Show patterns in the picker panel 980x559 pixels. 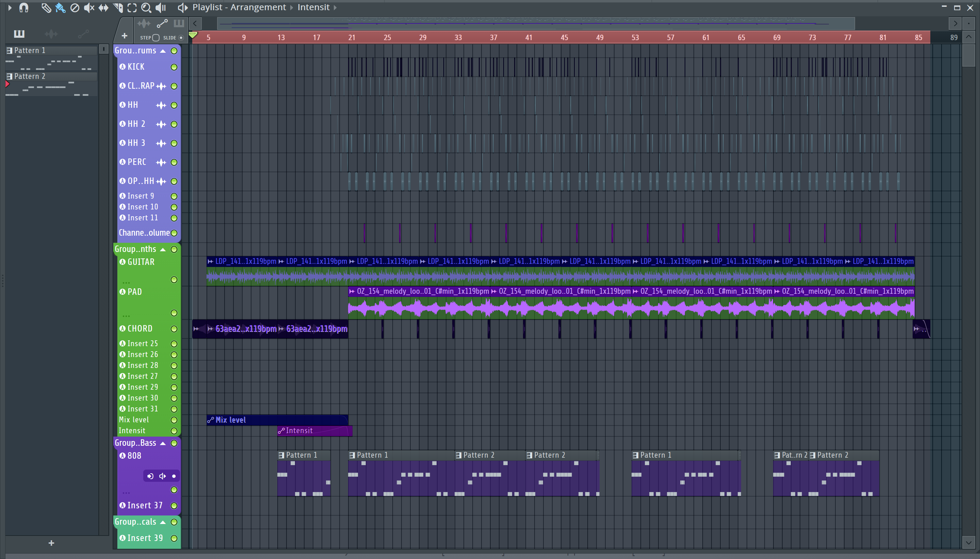(x=19, y=34)
